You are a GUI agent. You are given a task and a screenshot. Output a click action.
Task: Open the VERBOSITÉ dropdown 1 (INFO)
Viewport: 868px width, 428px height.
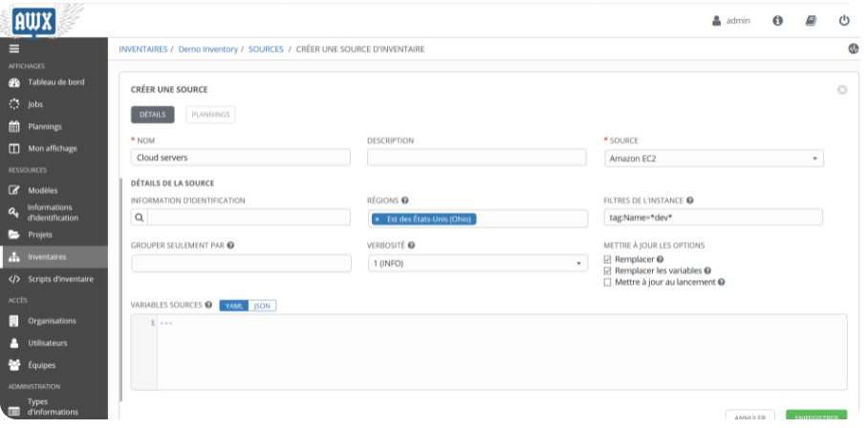pos(478,264)
